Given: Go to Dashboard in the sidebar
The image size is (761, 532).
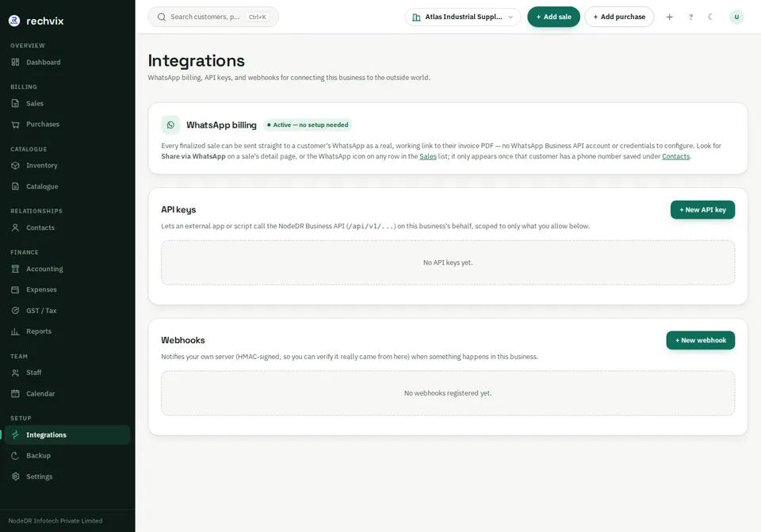Looking at the screenshot, I should point(67,62).
